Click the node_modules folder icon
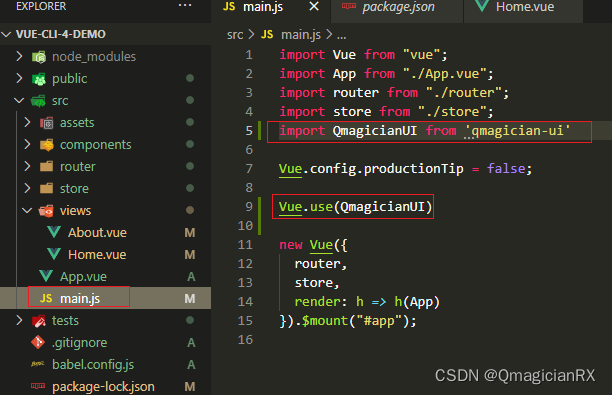The height and width of the screenshot is (395, 612). point(39,57)
